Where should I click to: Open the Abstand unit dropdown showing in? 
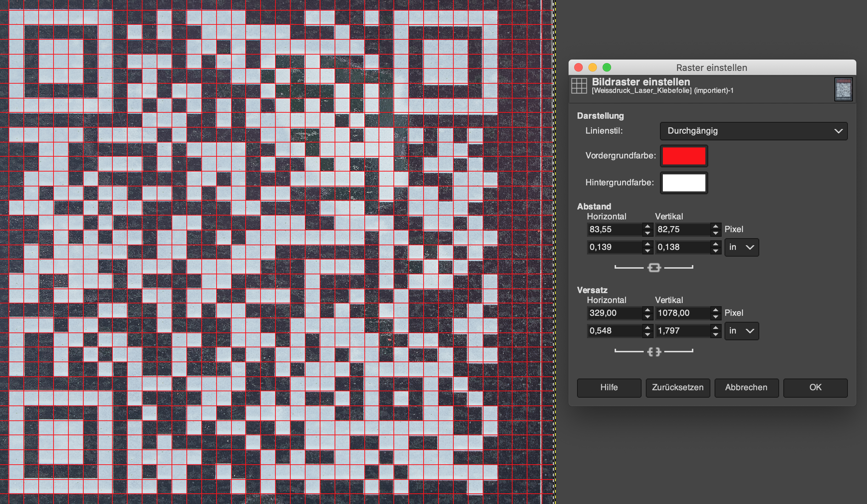(742, 247)
